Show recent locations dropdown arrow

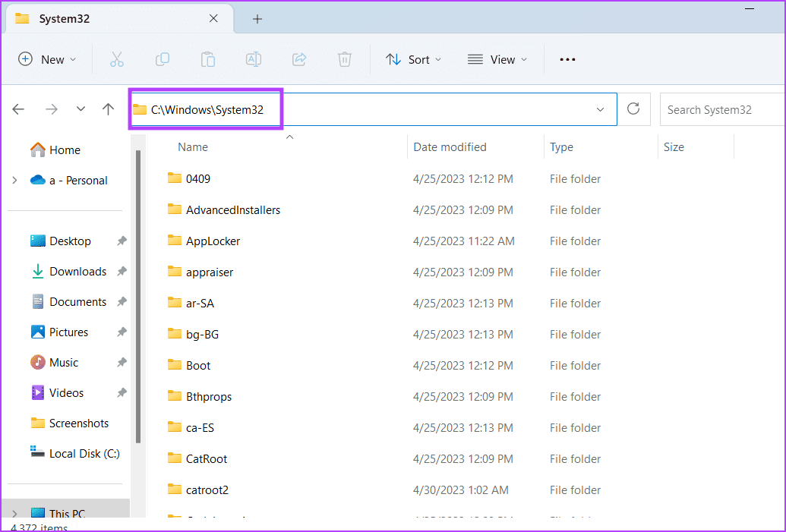(x=80, y=109)
